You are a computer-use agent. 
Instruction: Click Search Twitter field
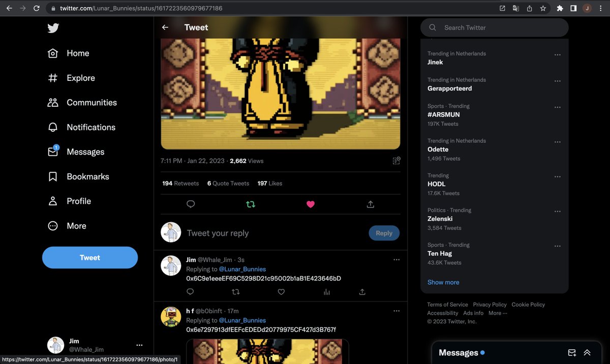494,27
